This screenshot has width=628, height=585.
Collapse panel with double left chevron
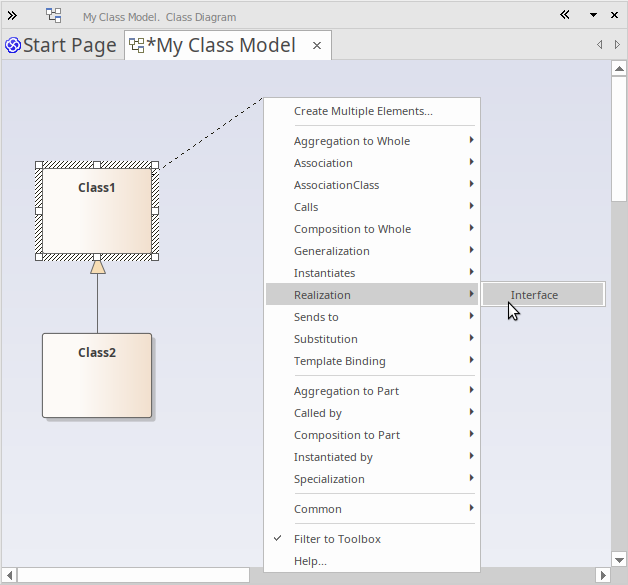565,15
